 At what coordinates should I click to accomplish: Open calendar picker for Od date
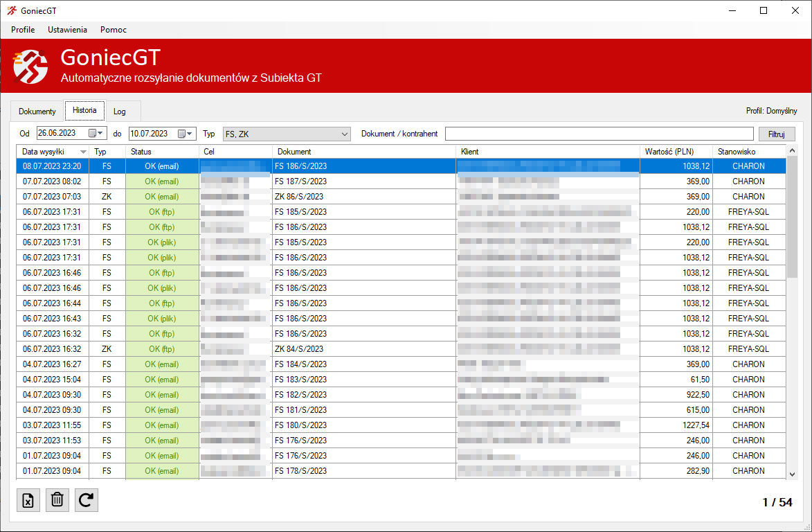tap(96, 134)
